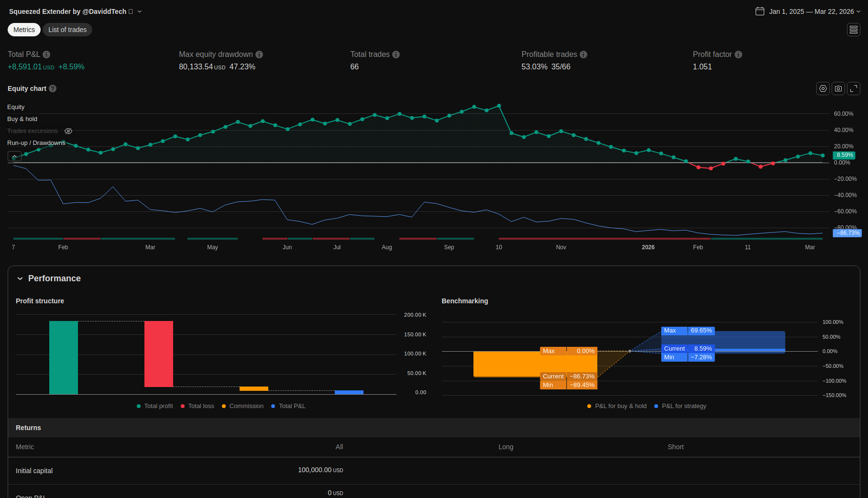Click the Total P&L info icon
The height and width of the screenshot is (498, 868).
click(46, 55)
